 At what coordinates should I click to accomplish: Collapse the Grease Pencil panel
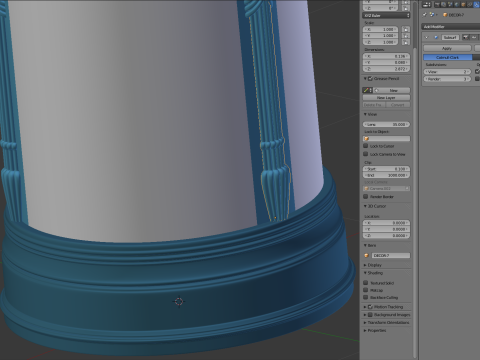pos(366,79)
